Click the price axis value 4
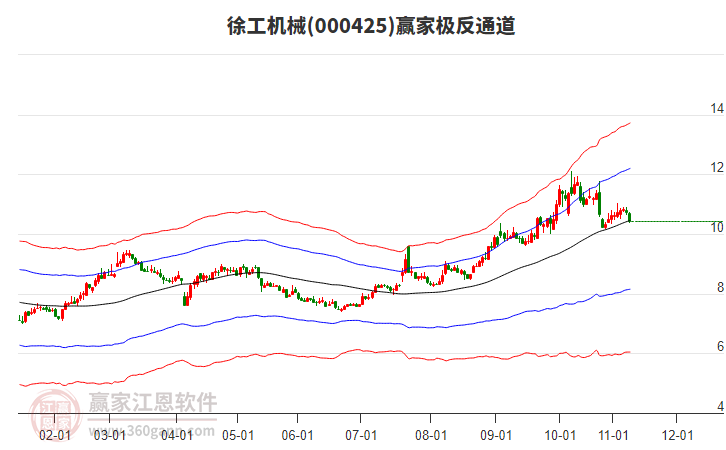Image resolution: width=726 pixels, height=450 pixels. pyautogui.click(x=720, y=406)
